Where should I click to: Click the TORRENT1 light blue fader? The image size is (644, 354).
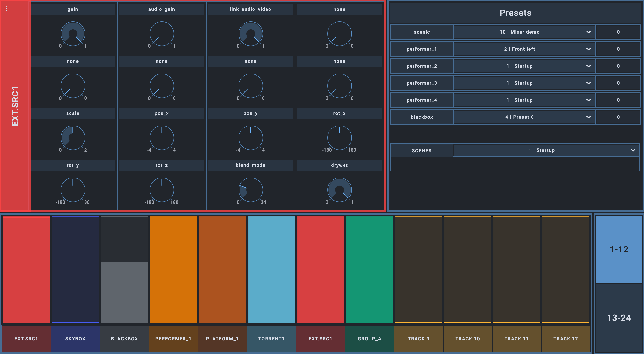coord(271,270)
